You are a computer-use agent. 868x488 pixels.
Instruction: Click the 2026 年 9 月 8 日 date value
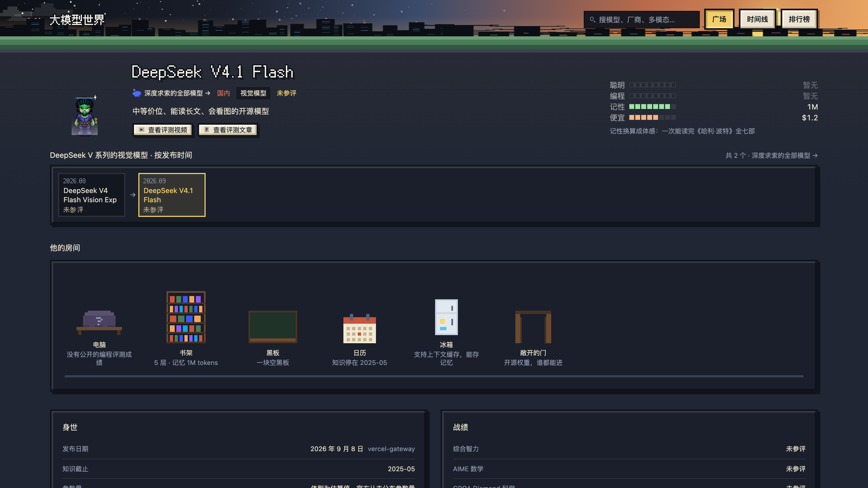(x=337, y=449)
